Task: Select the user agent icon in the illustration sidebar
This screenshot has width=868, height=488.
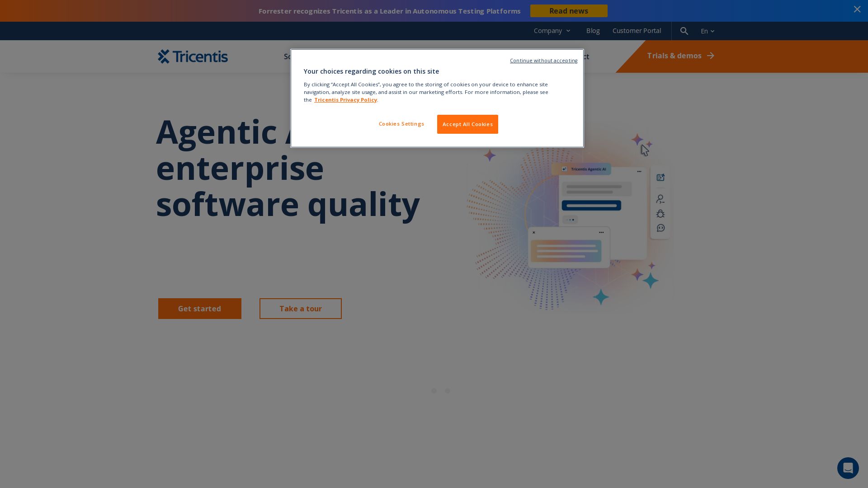Action: tap(660, 199)
